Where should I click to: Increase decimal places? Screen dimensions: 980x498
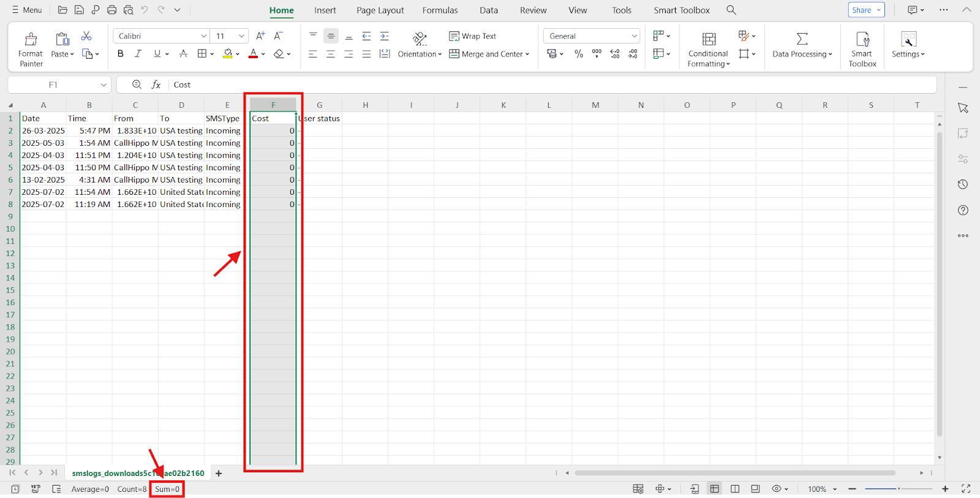tap(615, 54)
